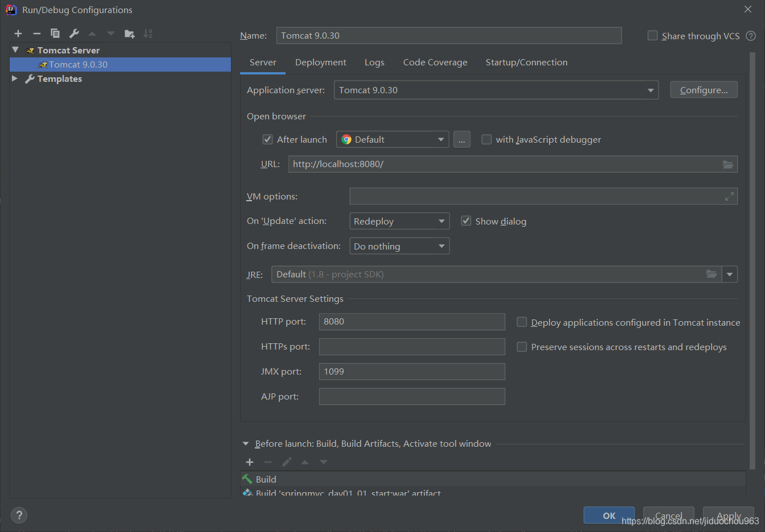Uncheck After launch option
This screenshot has width=765, height=532.
pos(267,139)
